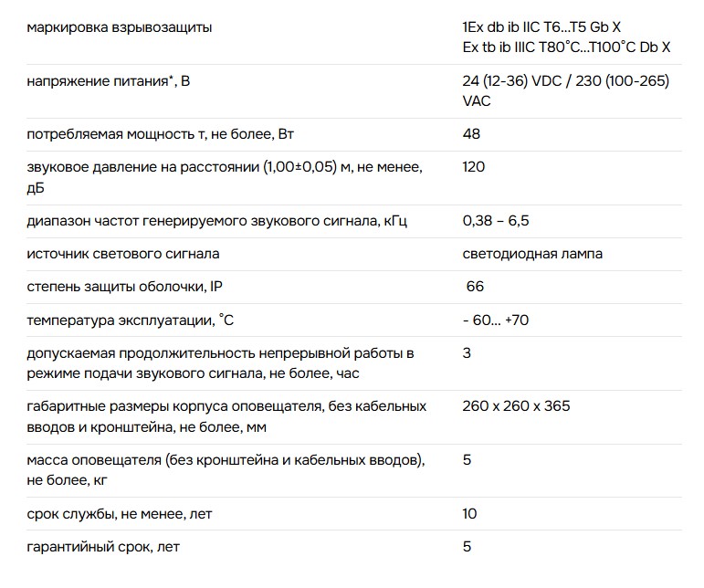Select the 'масса оповещателя' row label
This screenshot has width=704, height=588.
click(x=226, y=470)
